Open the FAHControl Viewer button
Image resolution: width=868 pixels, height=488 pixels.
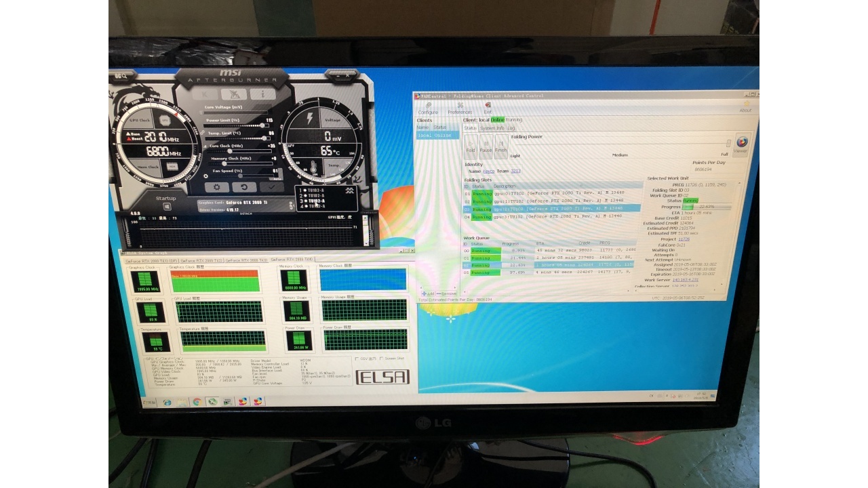(x=742, y=144)
